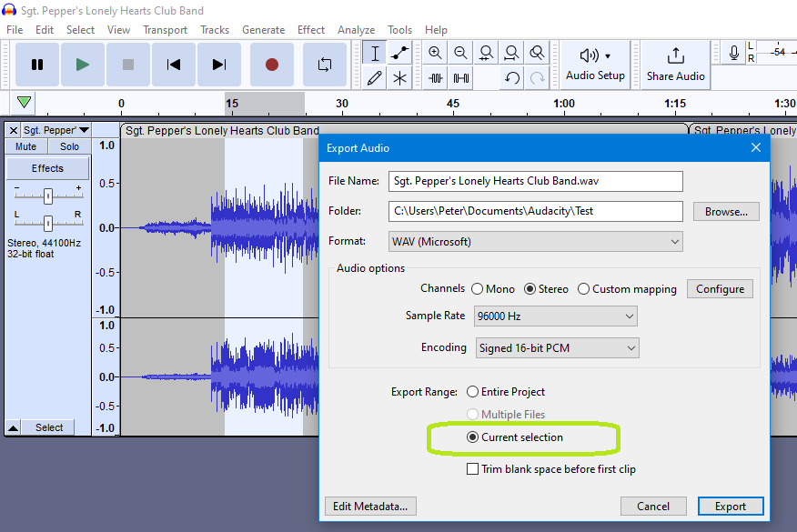Click the Pause transport button
This screenshot has width=797, height=532.
[x=37, y=65]
